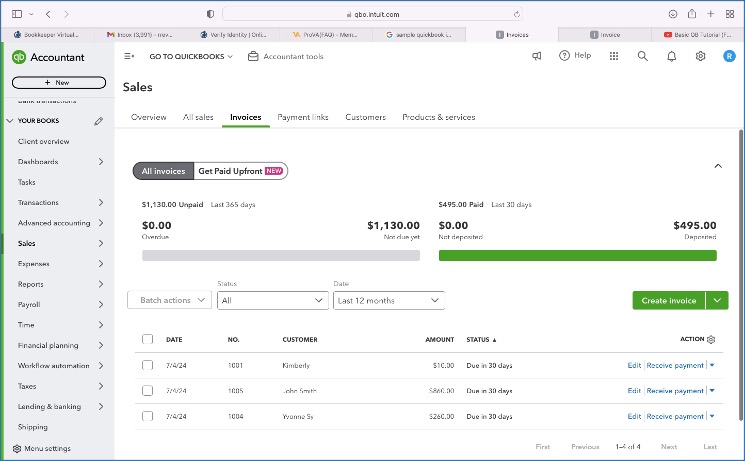745x461 pixels.
Task: Open the Status filter dropdown
Action: click(x=273, y=300)
